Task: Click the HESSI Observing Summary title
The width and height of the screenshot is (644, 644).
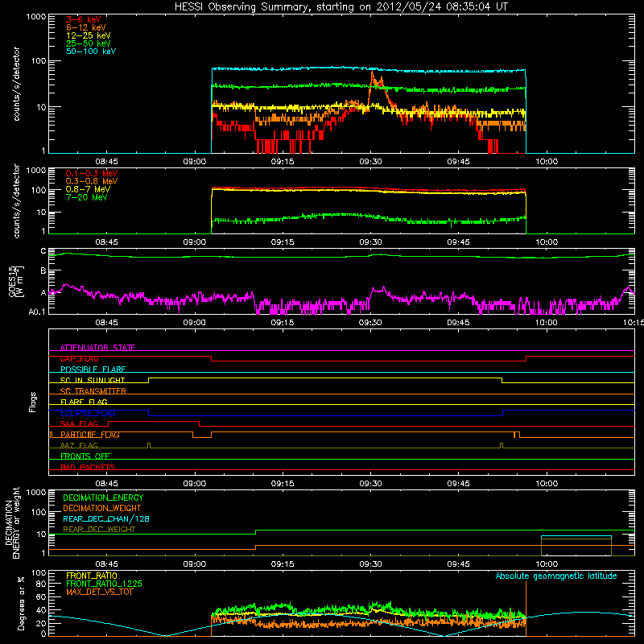Action: pyautogui.click(x=341, y=7)
